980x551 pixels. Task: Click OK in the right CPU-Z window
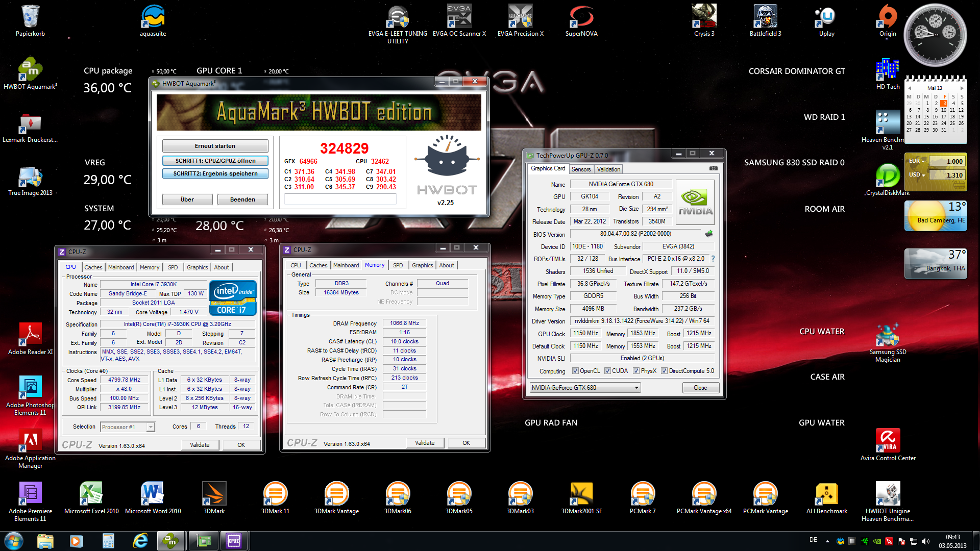(x=466, y=443)
